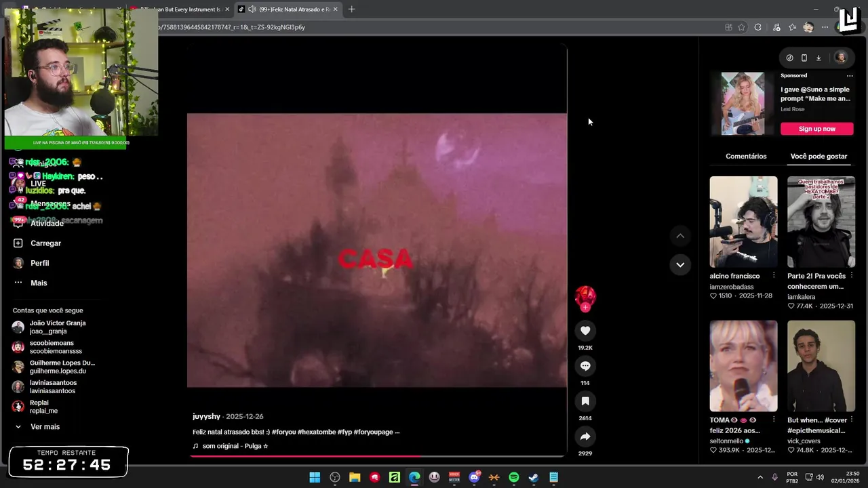Open juyyshy creator username link

[x=206, y=416]
